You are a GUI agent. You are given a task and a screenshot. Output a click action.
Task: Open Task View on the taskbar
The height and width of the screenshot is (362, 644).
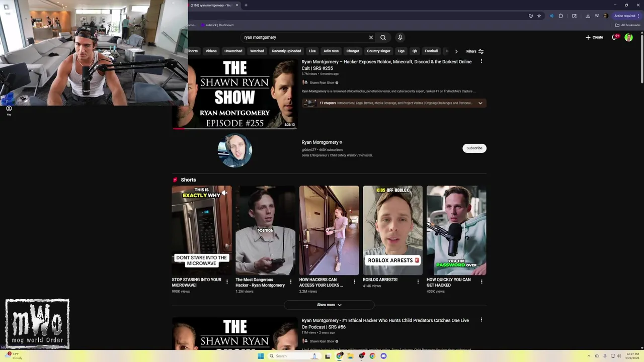328,356
